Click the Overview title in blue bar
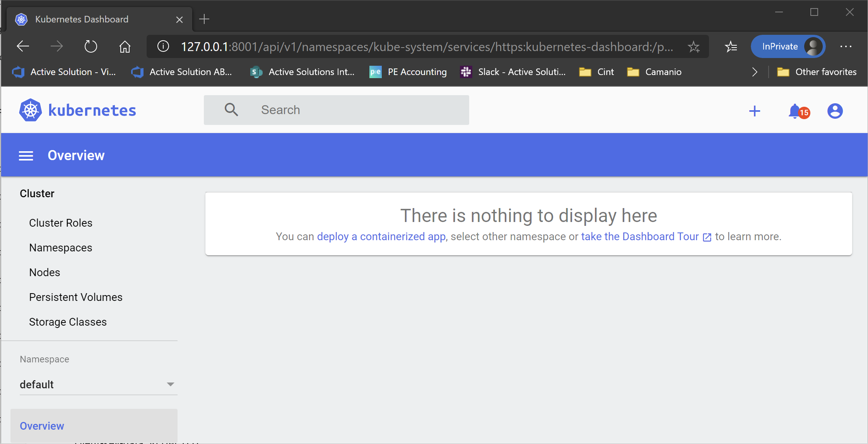 coord(76,155)
